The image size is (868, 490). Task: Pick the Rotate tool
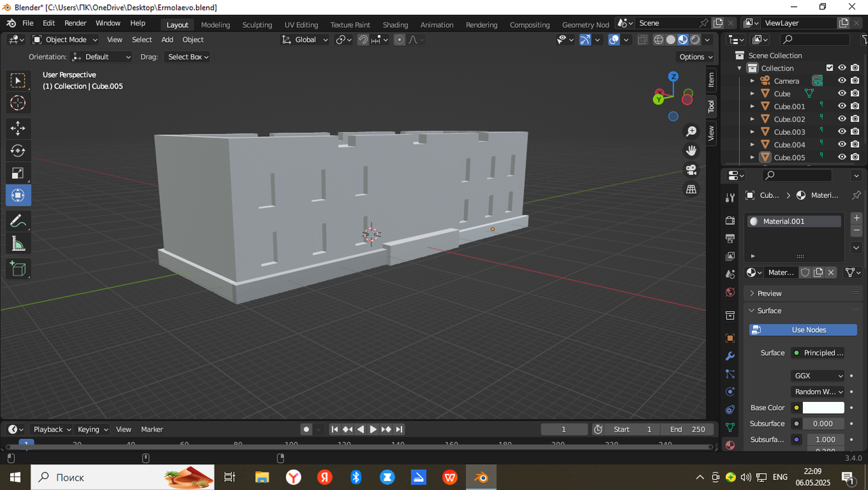[18, 150]
